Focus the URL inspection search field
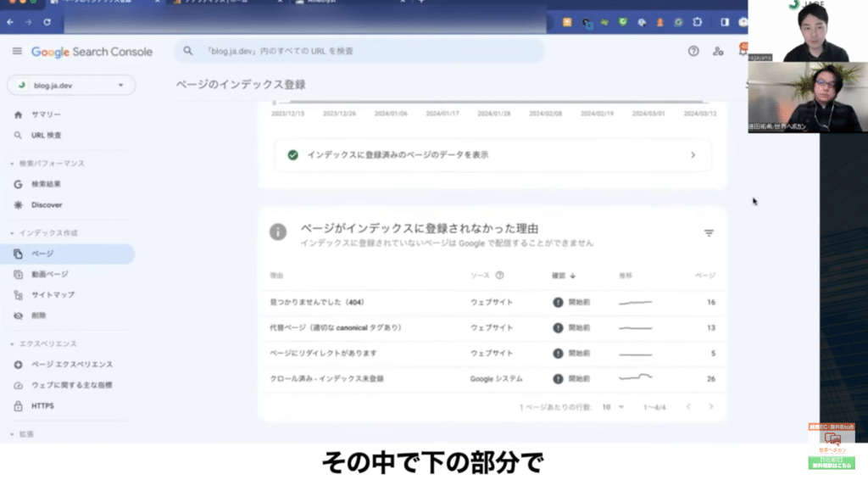 (x=359, y=51)
